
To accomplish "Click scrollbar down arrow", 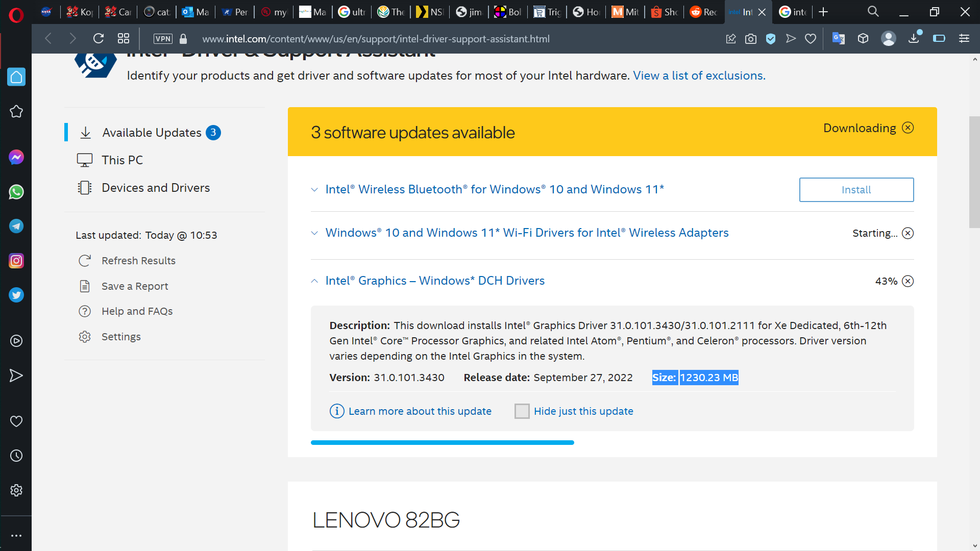I will click(x=975, y=546).
